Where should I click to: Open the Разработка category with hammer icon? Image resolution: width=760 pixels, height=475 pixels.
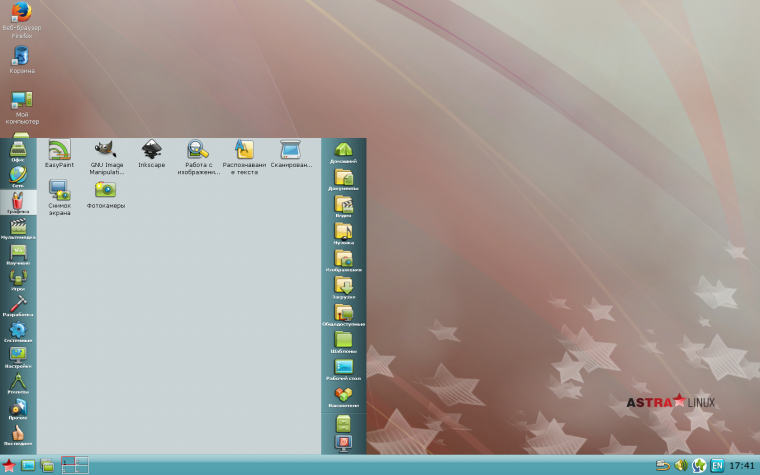tap(18, 306)
